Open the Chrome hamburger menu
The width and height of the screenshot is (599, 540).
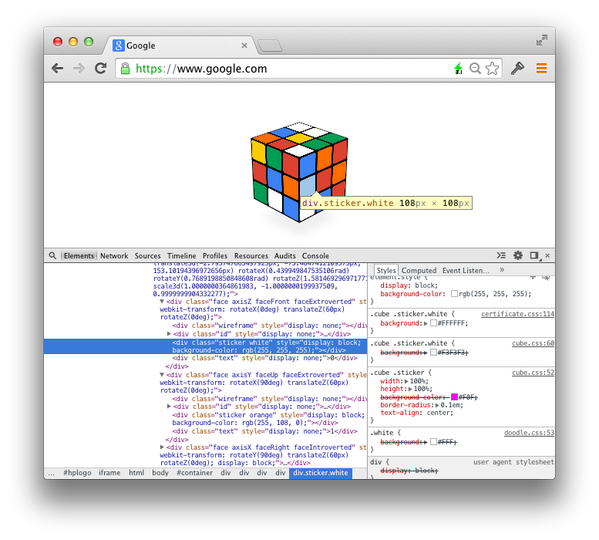point(541,68)
